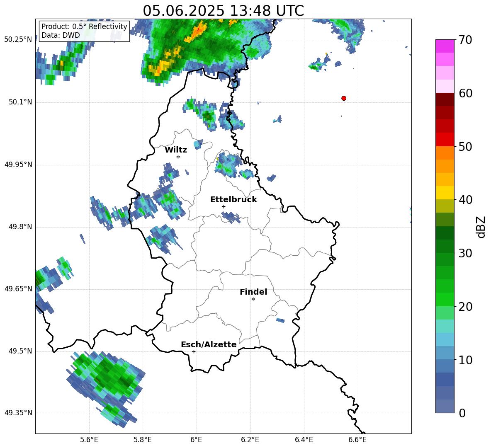Click the yellow swatch at 40 dBZ on colorbar
The width and height of the screenshot is (491, 448).
[x=445, y=193]
